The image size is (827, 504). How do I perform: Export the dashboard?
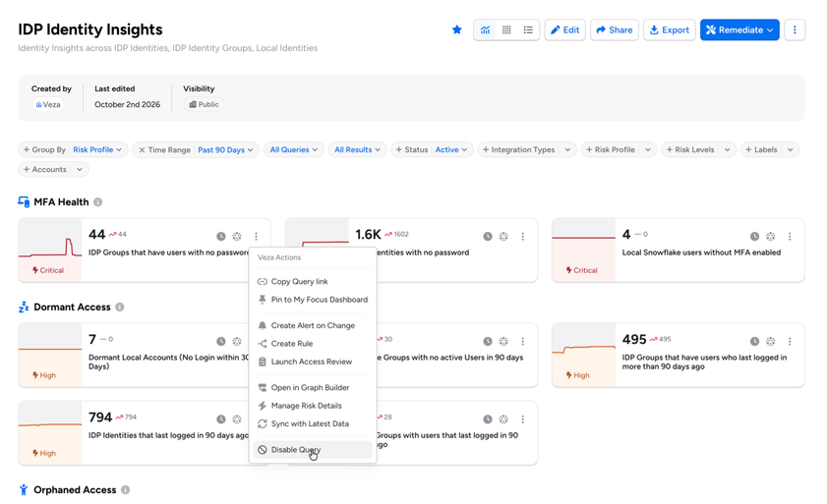670,30
